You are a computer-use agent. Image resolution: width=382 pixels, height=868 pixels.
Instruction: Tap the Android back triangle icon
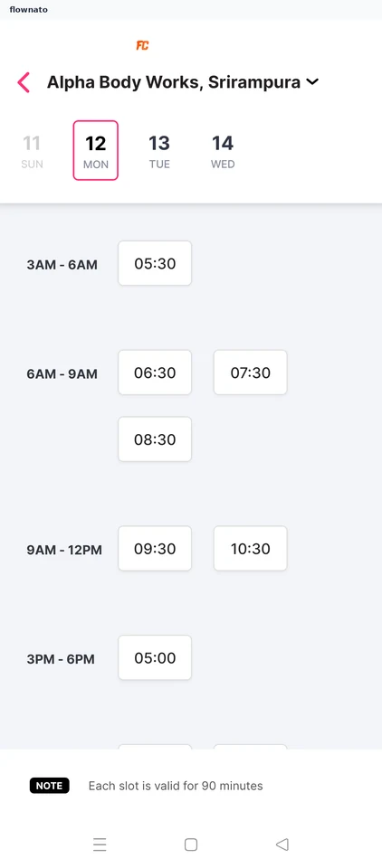(282, 844)
